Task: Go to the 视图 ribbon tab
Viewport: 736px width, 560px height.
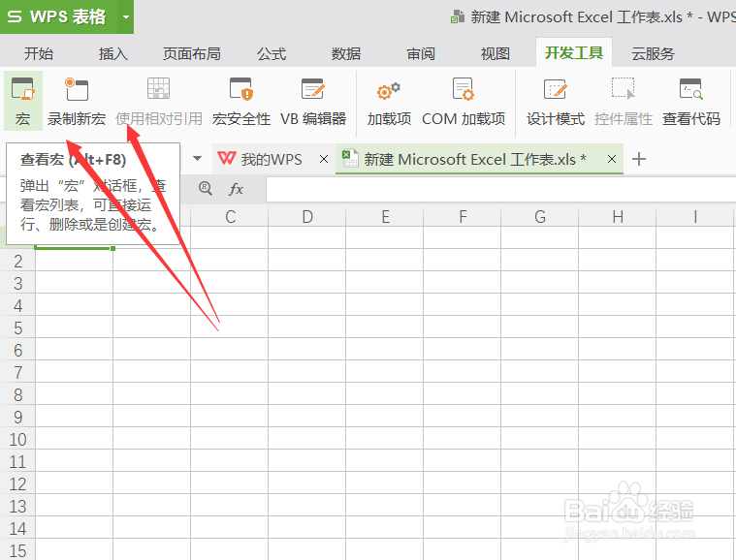Action: (x=496, y=53)
